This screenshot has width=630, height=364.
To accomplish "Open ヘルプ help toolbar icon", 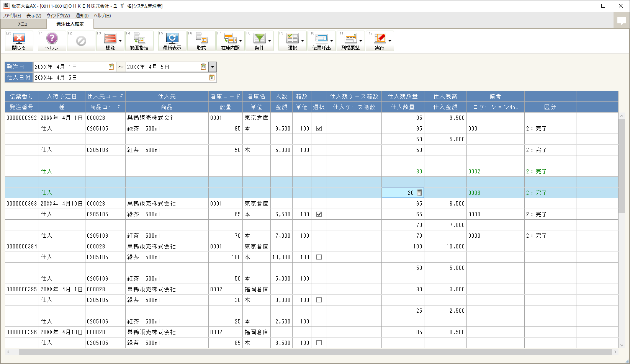I will (x=52, y=41).
